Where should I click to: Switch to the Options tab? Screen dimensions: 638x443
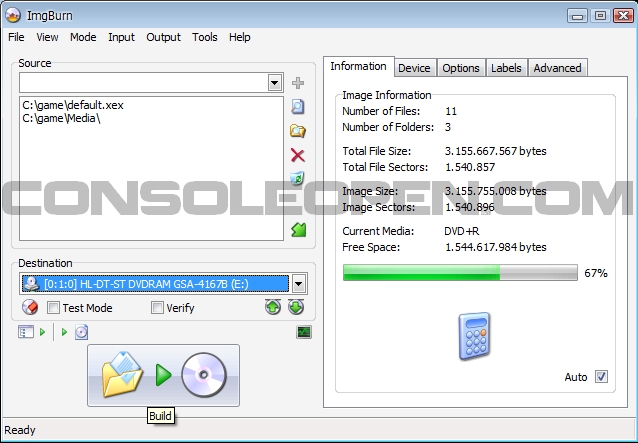tap(461, 68)
